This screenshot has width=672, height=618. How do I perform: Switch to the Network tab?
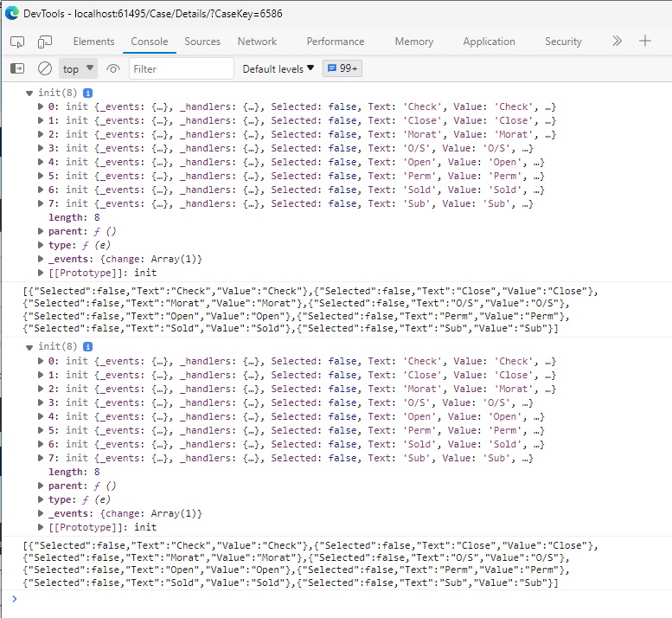257,42
